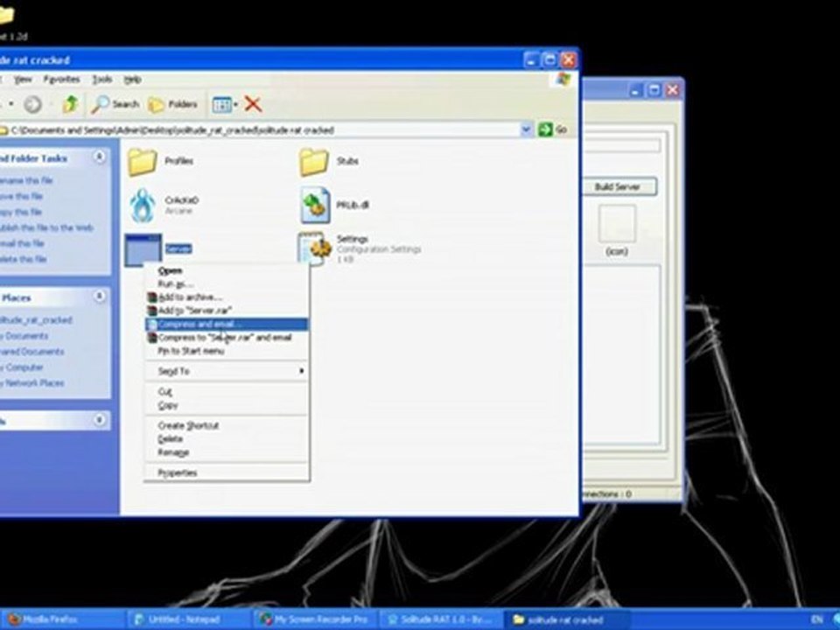Open the Tools menu
Screen dimensions: 840x630
point(101,80)
